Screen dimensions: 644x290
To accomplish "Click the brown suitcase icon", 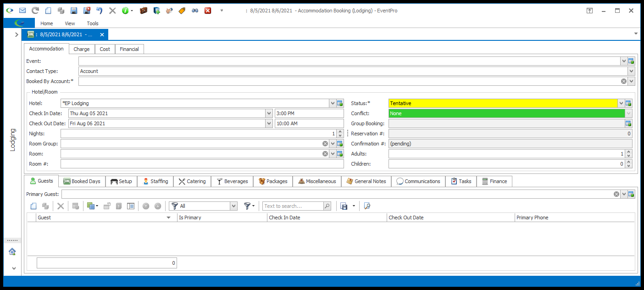I will 144,11.
